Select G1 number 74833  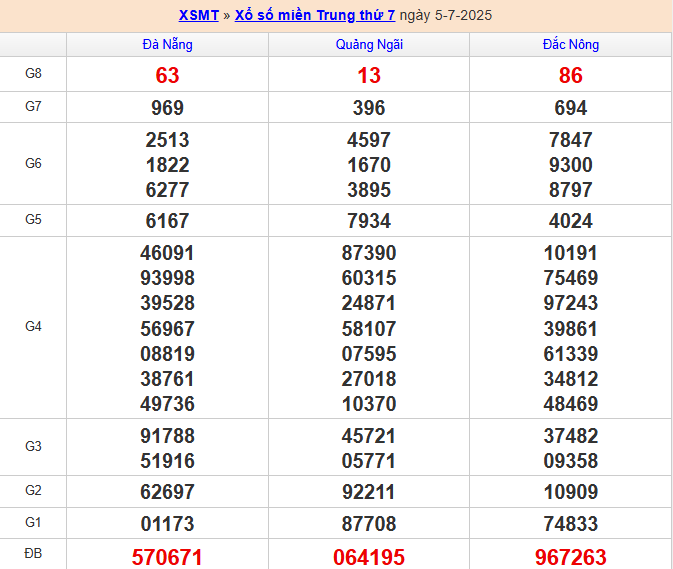pos(571,524)
